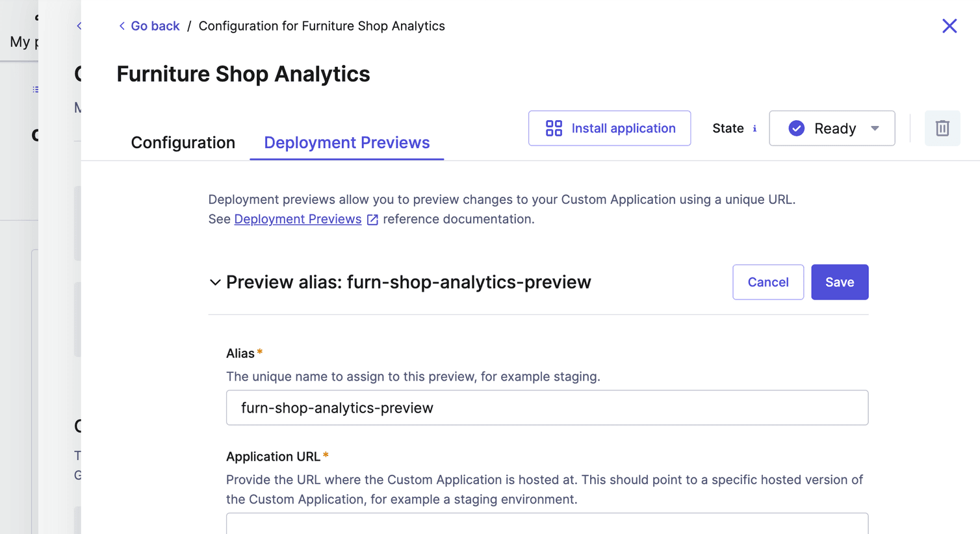Click the back chevron before Go back
980x534 pixels.
121,25
